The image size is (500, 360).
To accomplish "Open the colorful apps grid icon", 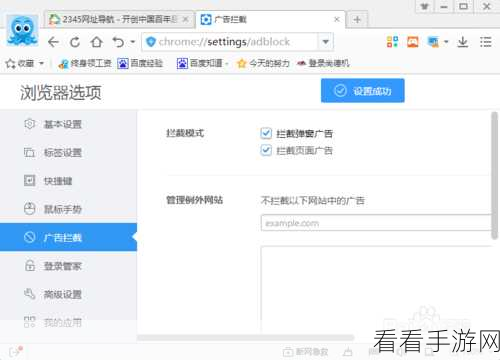I will [392, 42].
